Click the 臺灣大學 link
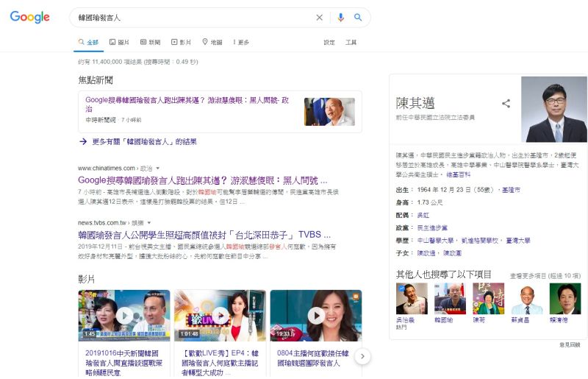This screenshot has height=379, width=588. point(518,241)
